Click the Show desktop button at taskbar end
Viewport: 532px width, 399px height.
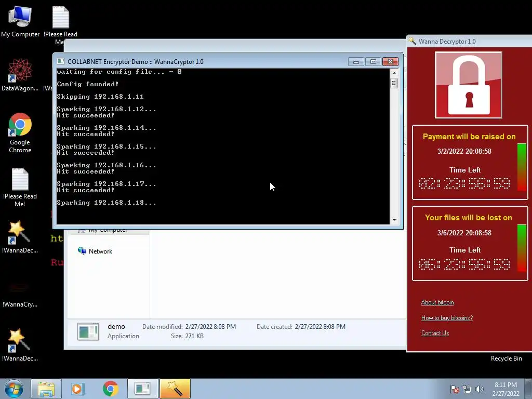(x=528, y=389)
